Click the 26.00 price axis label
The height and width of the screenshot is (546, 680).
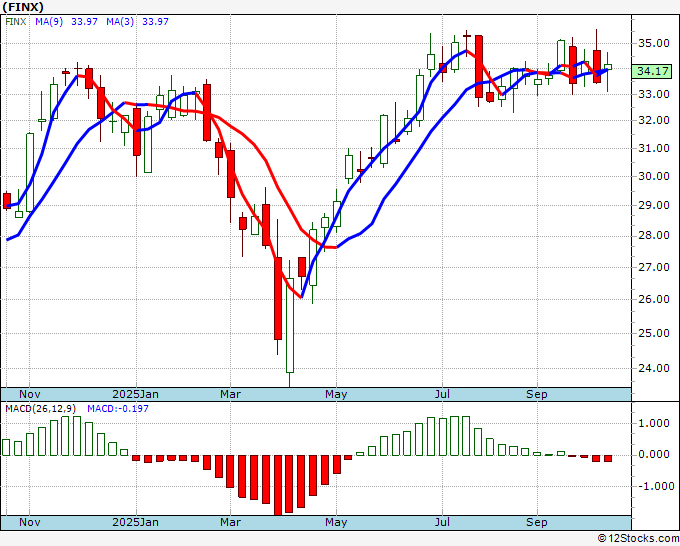pyautogui.click(x=654, y=299)
